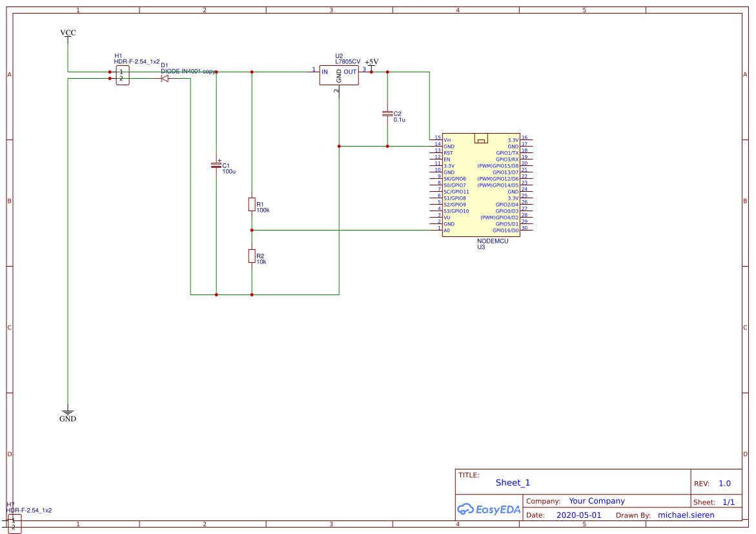Click the date field 2020-05-01
This screenshot has height=534, width=756.
click(x=578, y=515)
